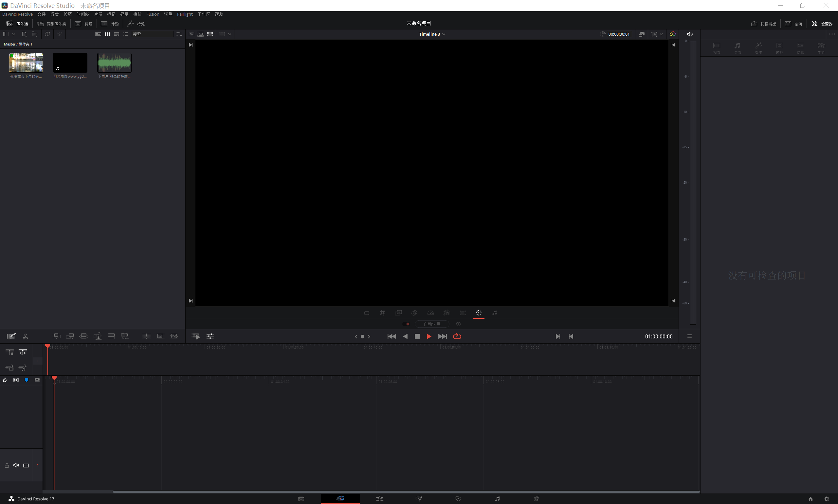Switch media pool to filmstrip view
Viewport: 838px width, 504px height.
coord(117,34)
